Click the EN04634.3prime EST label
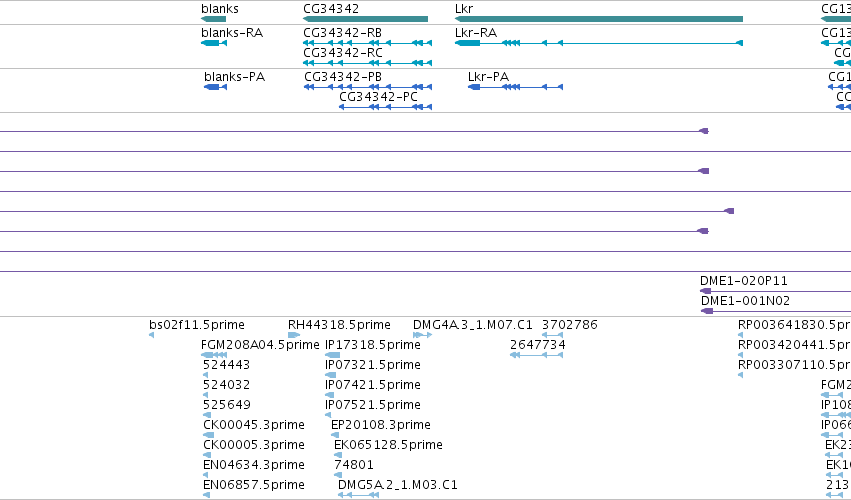851x500 pixels. (254, 465)
